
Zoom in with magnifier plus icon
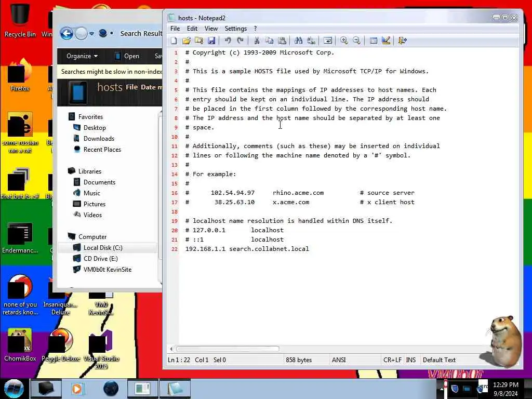pyautogui.click(x=344, y=41)
